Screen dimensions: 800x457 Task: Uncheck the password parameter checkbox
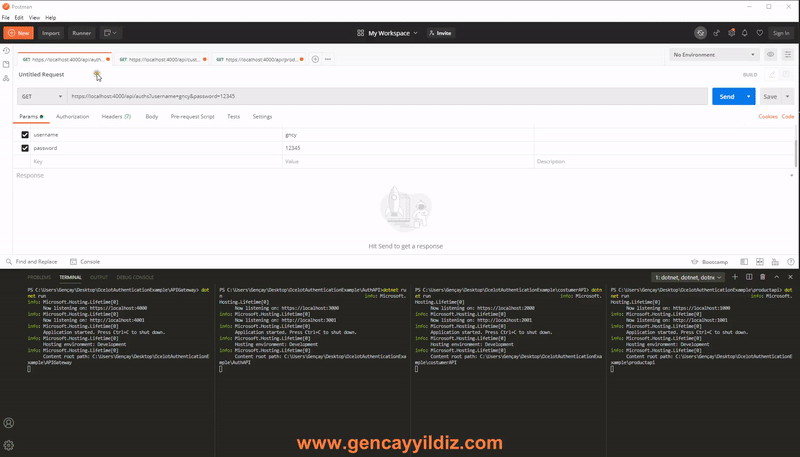(25, 148)
